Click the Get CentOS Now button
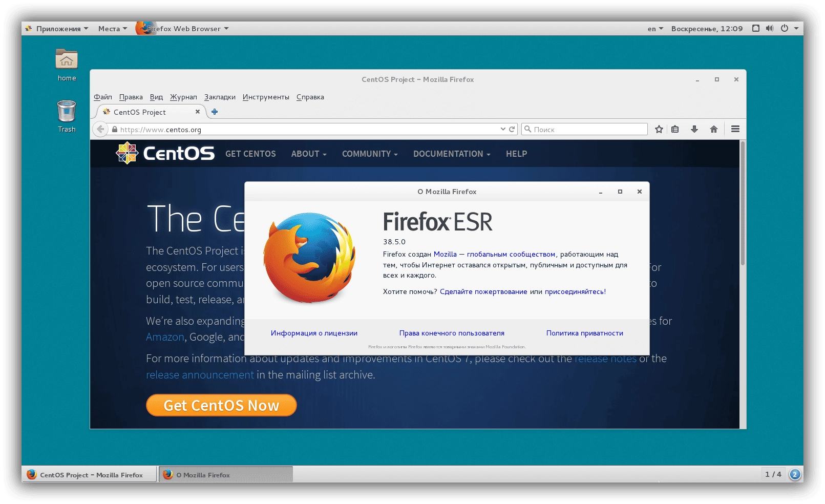 [x=221, y=405]
